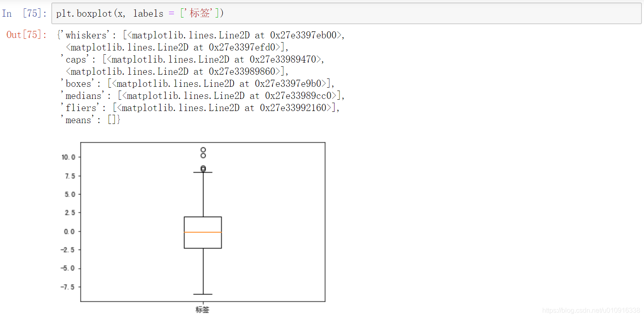
Task: Click the upper whisker cap of boxplot
Action: tap(203, 172)
